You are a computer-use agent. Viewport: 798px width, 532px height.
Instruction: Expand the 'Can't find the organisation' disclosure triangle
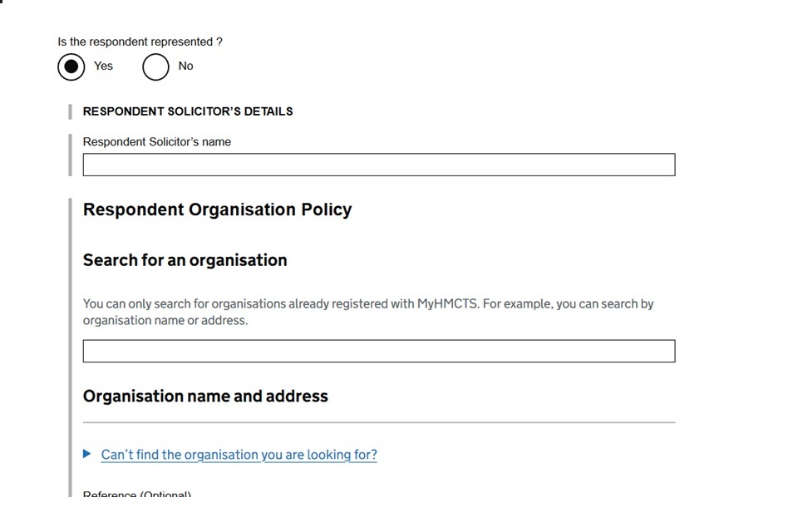tap(88, 454)
